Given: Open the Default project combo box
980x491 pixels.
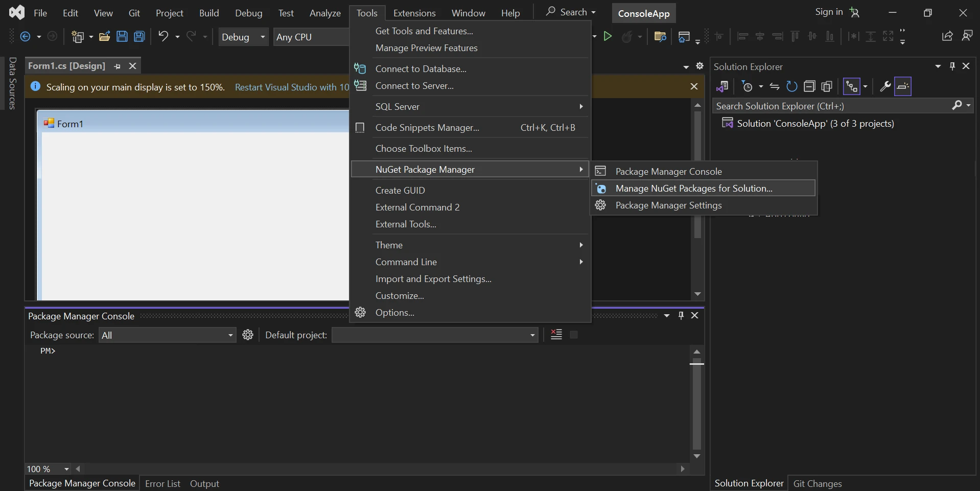Looking at the screenshot, I should 434,335.
